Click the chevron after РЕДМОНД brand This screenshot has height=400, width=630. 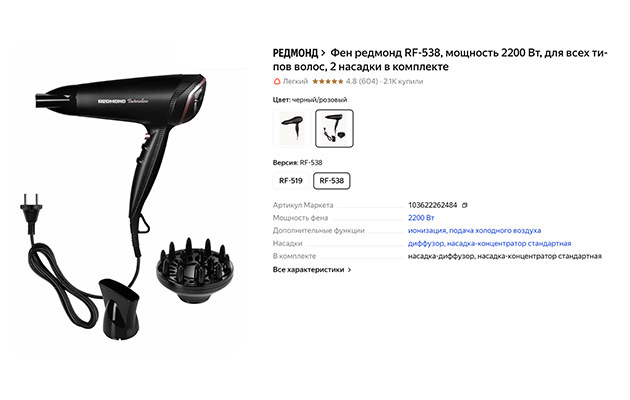323,53
